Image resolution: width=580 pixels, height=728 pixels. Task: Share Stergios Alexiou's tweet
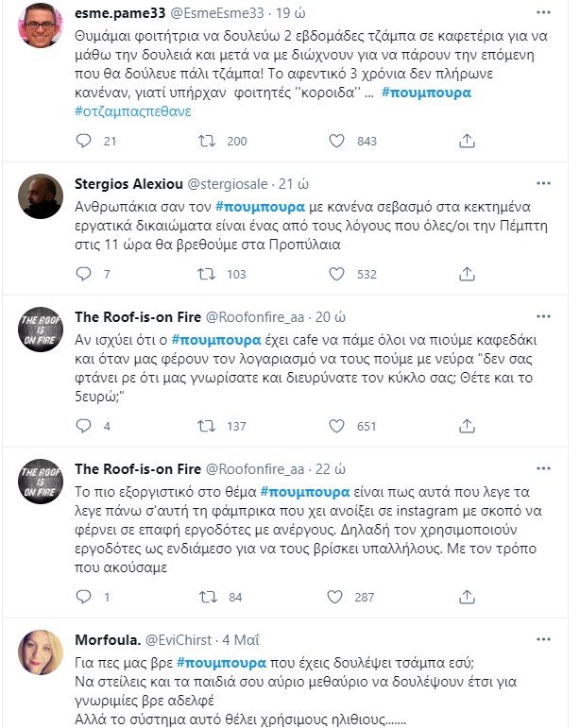pos(466,275)
